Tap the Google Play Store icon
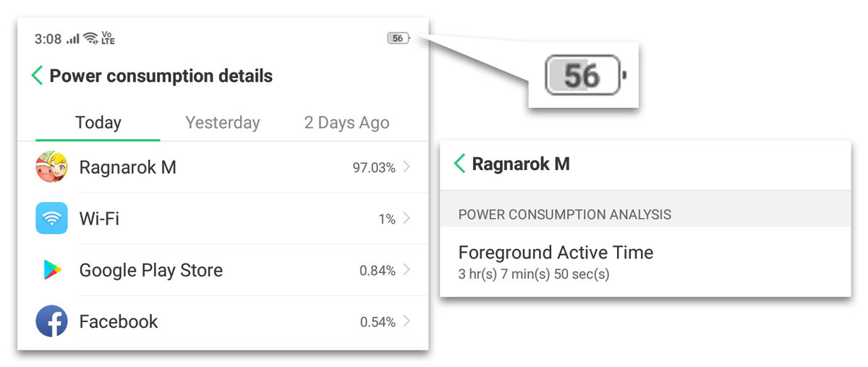 tap(51, 270)
